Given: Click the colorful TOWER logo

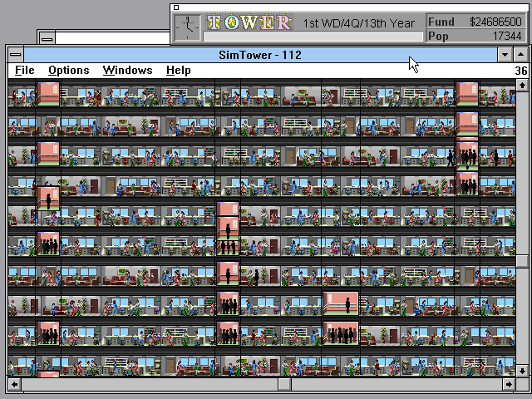Looking at the screenshot, I should 249,22.
